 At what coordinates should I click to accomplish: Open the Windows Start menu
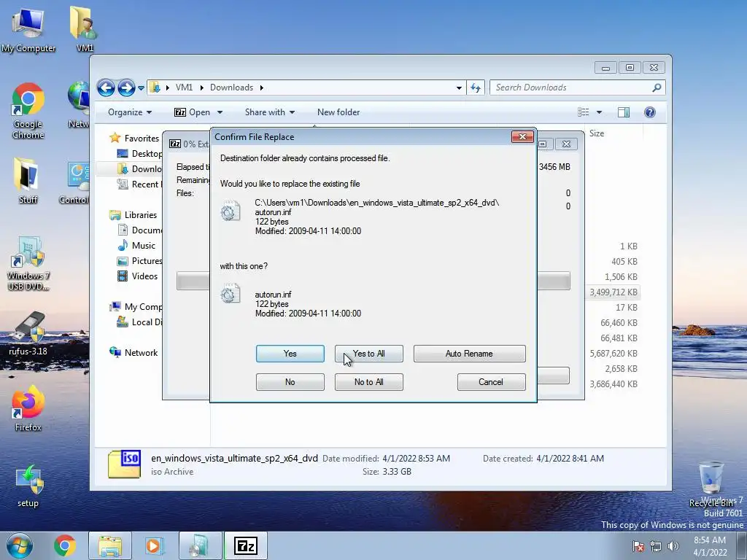(20, 545)
